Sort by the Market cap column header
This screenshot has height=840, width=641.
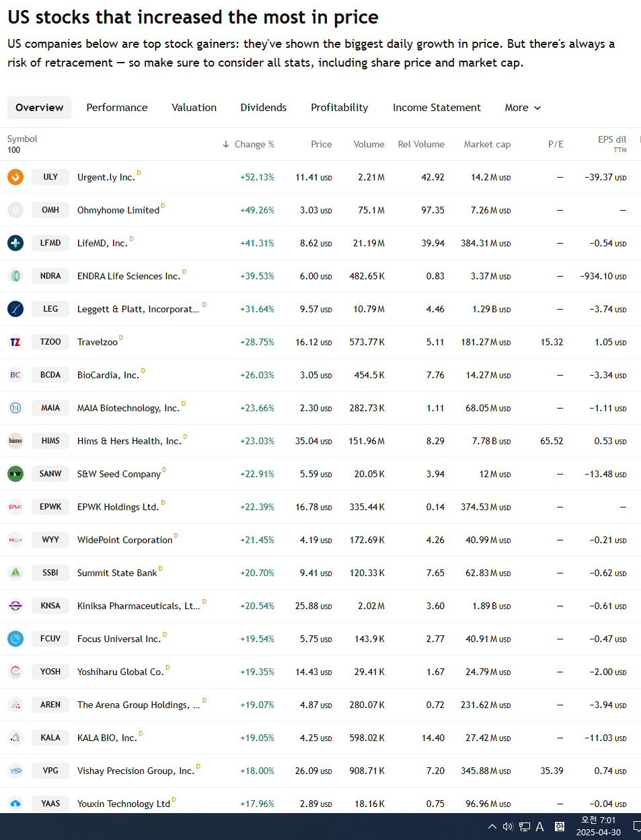487,144
